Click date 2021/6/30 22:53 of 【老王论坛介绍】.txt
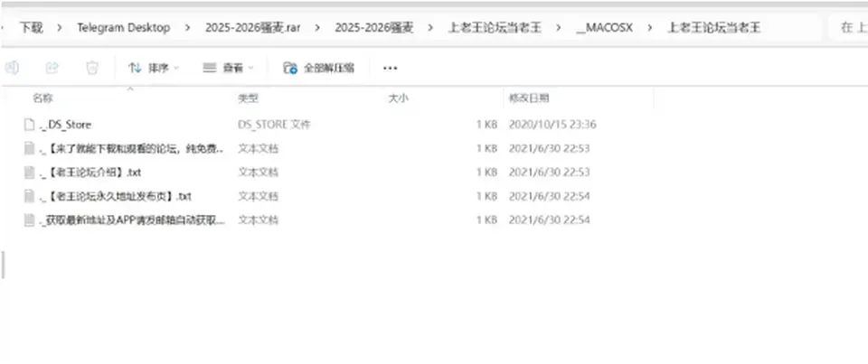868x364 pixels. 549,172
